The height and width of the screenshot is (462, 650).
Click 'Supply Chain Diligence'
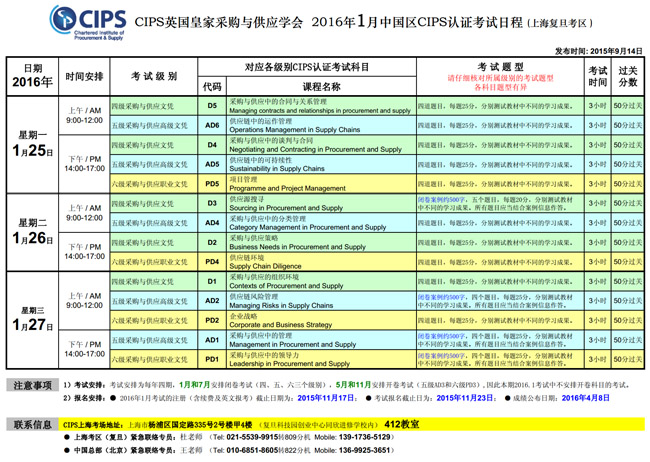(265, 266)
